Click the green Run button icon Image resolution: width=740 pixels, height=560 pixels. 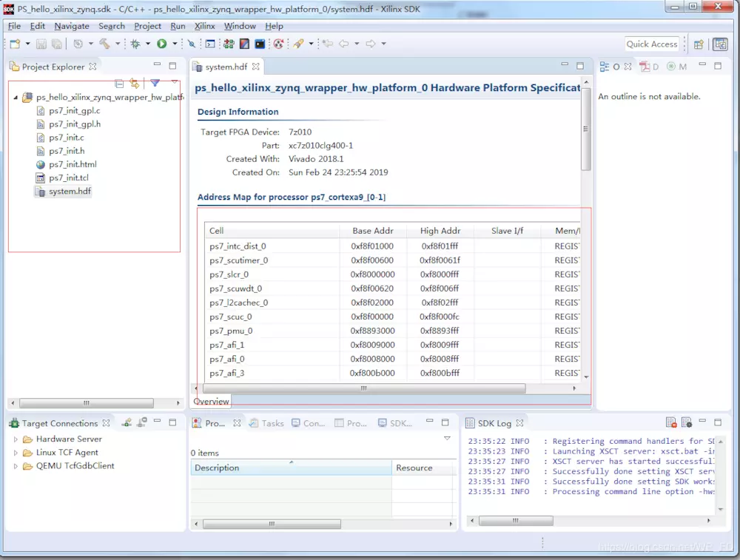point(161,44)
